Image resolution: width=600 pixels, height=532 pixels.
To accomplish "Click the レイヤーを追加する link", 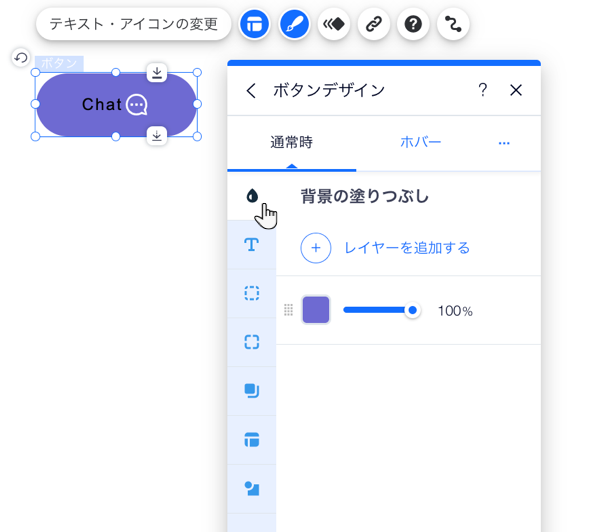I will tap(407, 248).
